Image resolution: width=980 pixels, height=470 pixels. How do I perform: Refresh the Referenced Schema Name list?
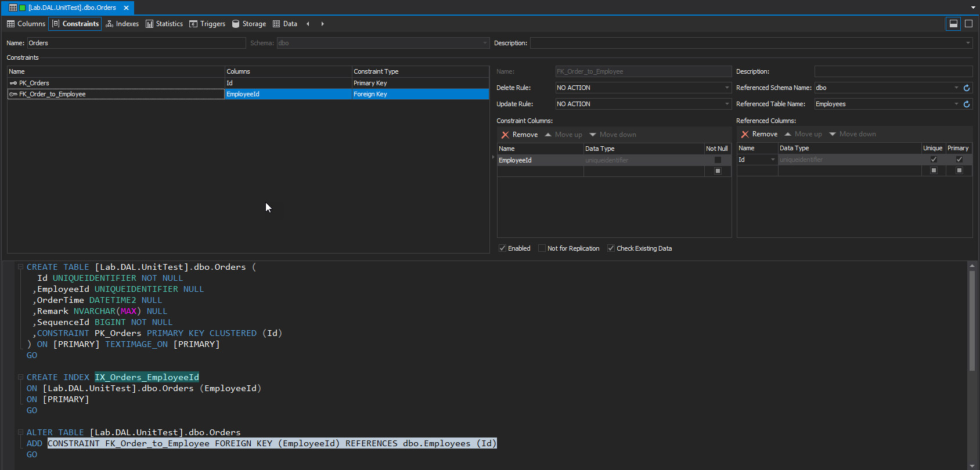click(x=967, y=88)
